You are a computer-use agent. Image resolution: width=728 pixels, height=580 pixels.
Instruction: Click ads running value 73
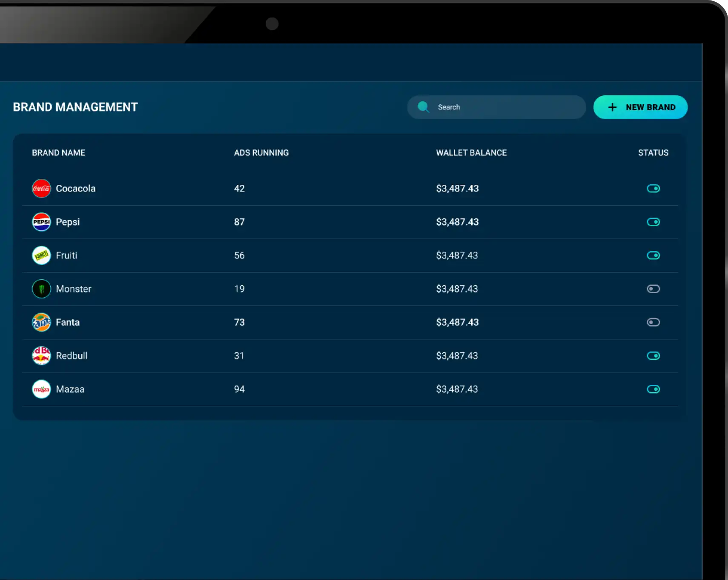click(x=239, y=322)
